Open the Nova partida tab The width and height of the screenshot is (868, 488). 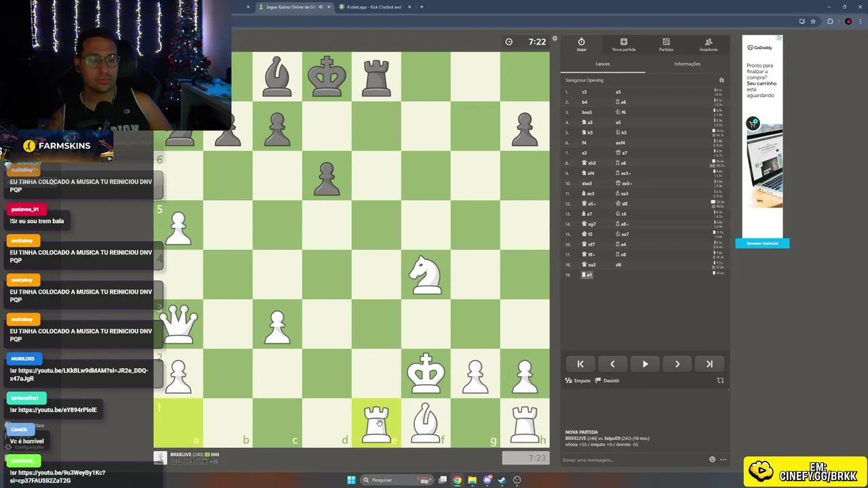(623, 45)
